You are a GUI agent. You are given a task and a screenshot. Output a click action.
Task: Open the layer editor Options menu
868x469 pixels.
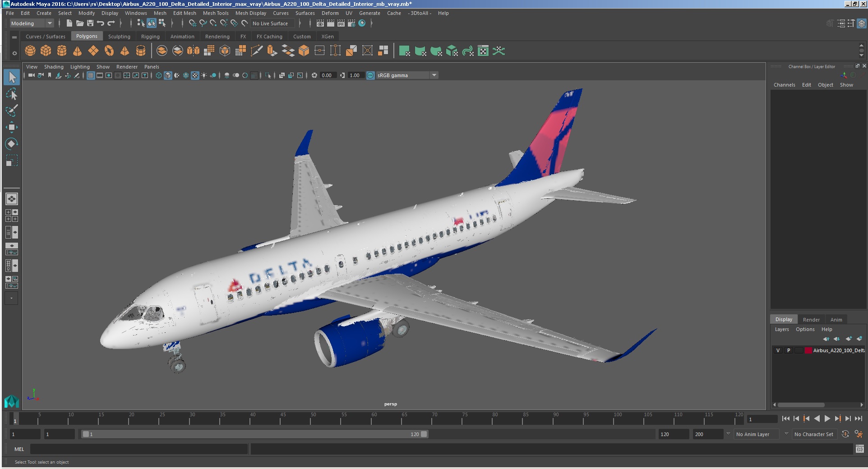click(x=805, y=329)
